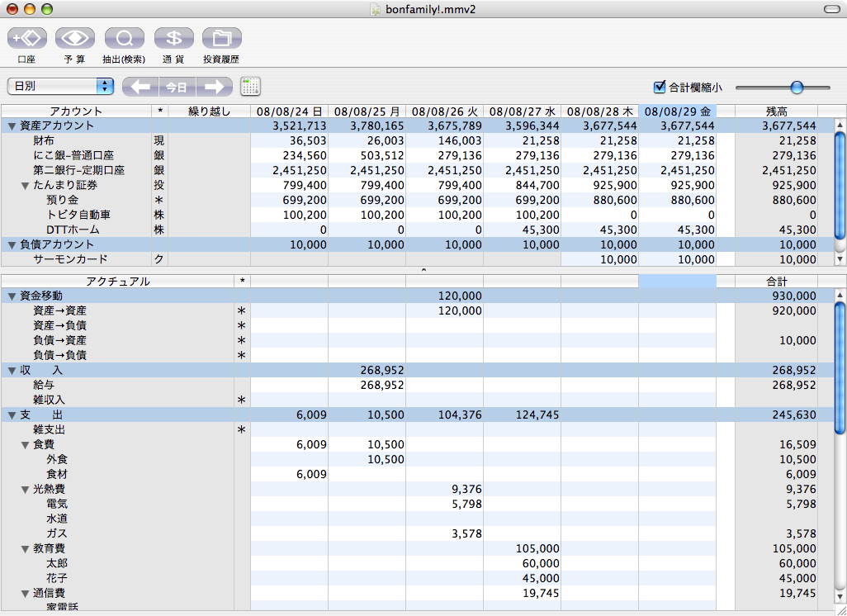Select the 負債→負債 transfer row
This screenshot has height=616, width=847.
[416, 356]
